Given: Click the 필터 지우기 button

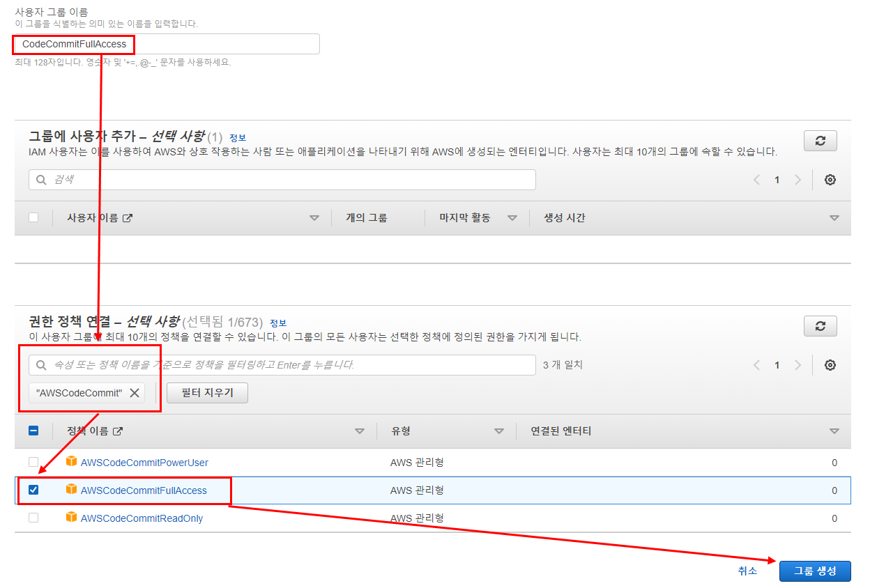Looking at the screenshot, I should pyautogui.click(x=207, y=393).
